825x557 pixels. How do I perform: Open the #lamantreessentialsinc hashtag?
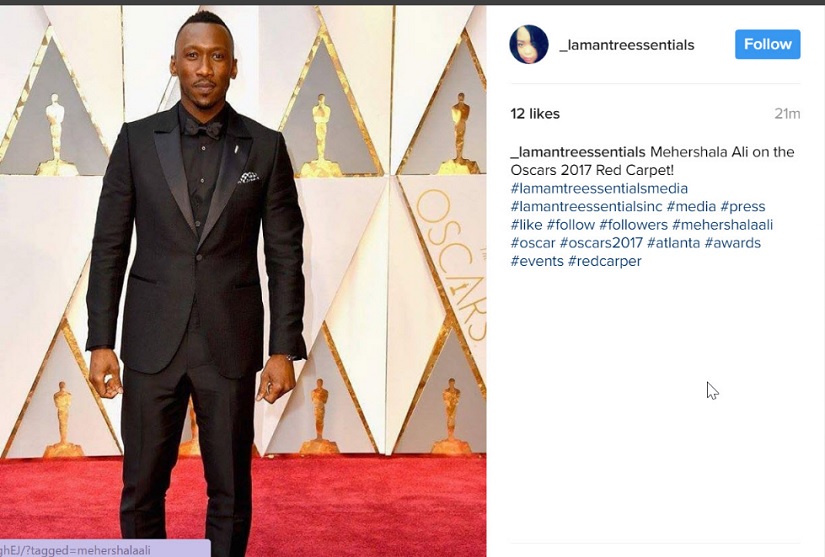[x=586, y=206]
